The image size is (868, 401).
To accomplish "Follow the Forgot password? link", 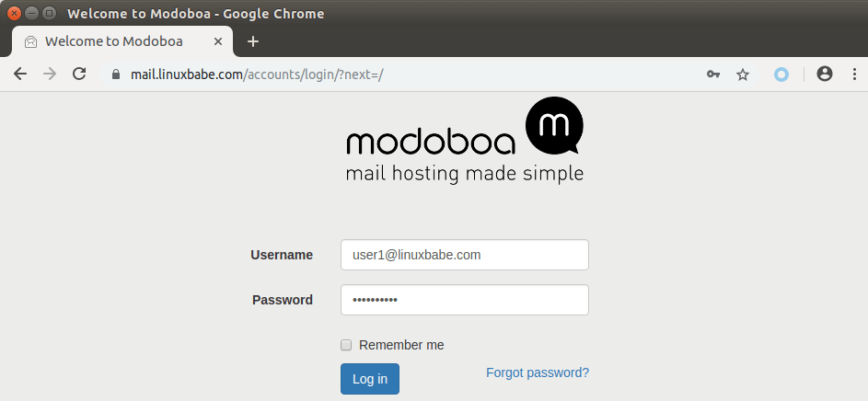I will coord(538,372).
